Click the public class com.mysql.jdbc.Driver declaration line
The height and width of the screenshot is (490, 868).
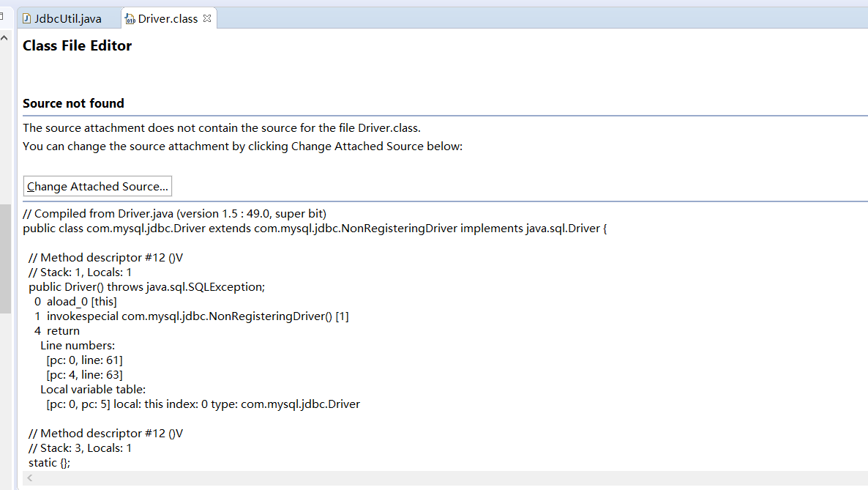tap(315, 229)
